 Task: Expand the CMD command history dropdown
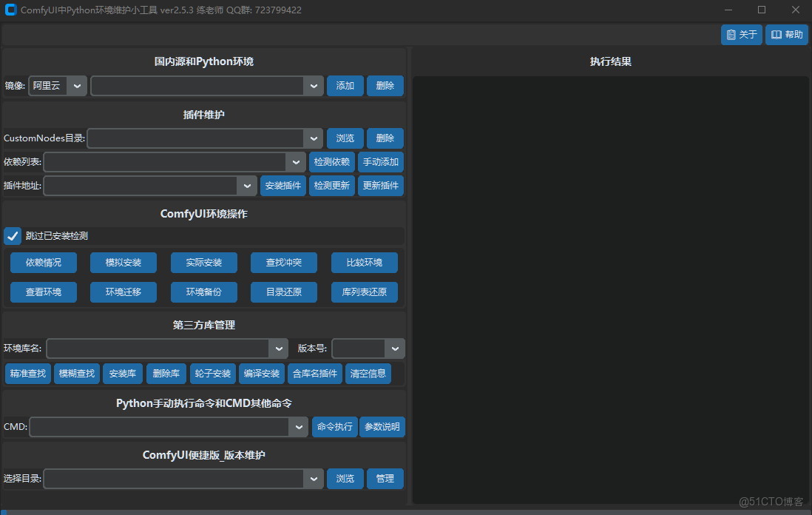click(x=299, y=426)
